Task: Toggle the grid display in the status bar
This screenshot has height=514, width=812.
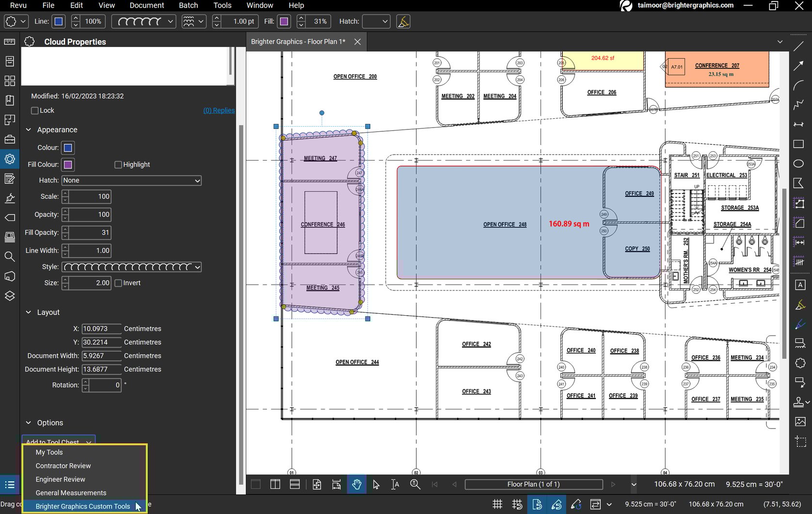Action: (497, 504)
